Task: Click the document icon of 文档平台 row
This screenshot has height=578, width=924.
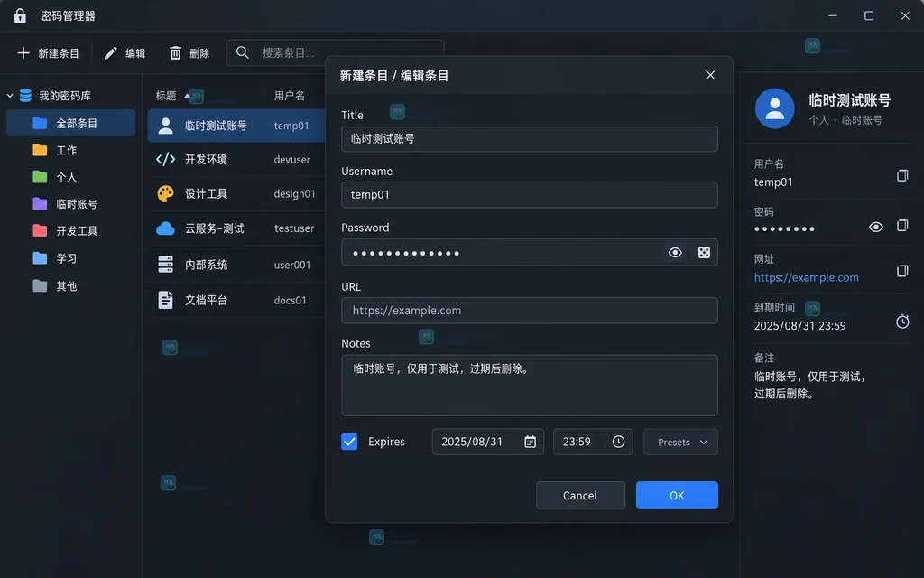Action: (166, 300)
